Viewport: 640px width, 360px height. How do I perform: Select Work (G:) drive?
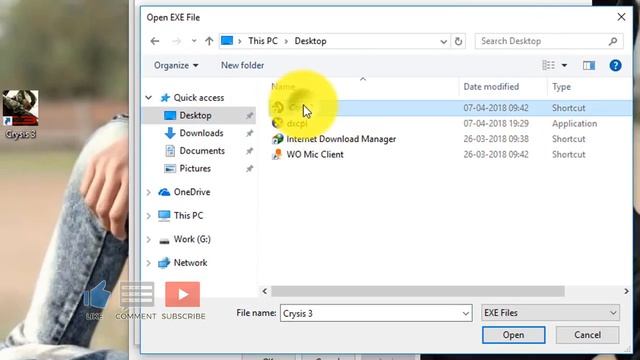pos(192,239)
